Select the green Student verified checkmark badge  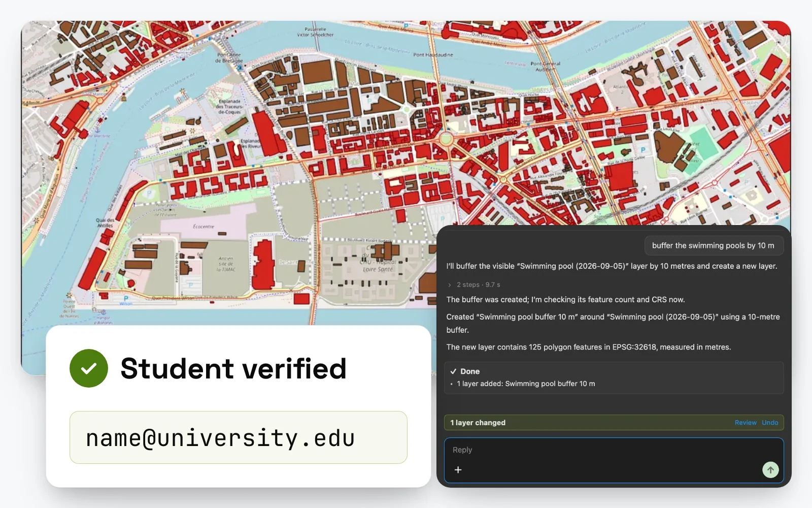coord(89,368)
